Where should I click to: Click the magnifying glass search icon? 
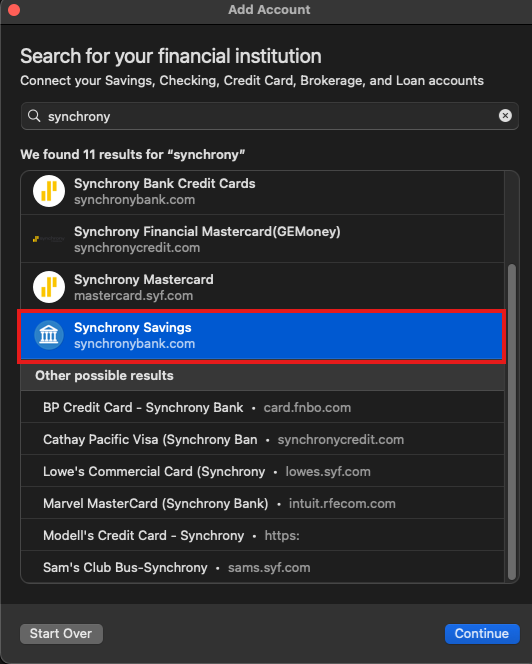[34, 116]
